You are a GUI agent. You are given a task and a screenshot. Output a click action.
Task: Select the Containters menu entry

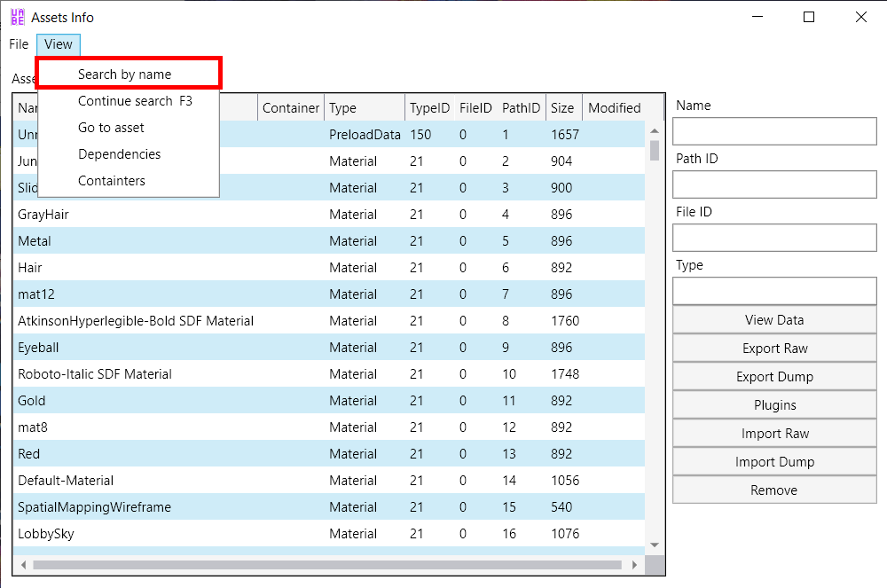click(x=112, y=181)
